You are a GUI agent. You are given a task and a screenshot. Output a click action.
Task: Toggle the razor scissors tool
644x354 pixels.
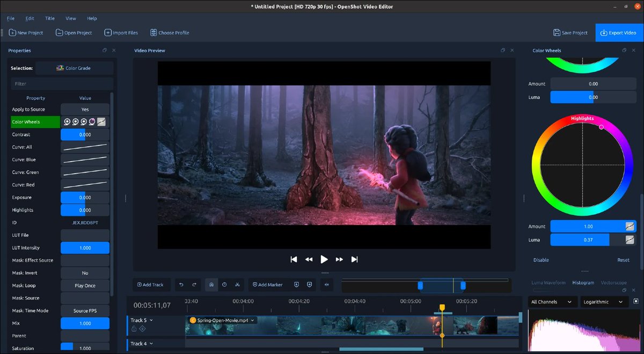237,285
